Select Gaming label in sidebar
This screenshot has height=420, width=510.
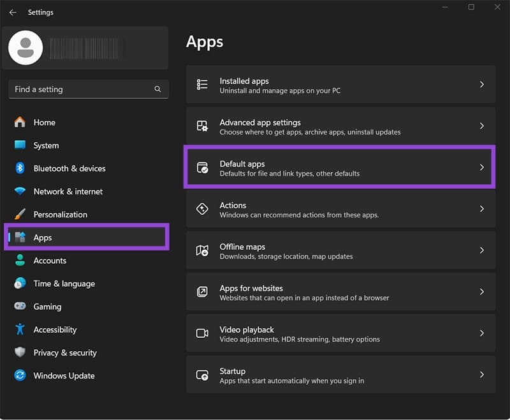47,307
